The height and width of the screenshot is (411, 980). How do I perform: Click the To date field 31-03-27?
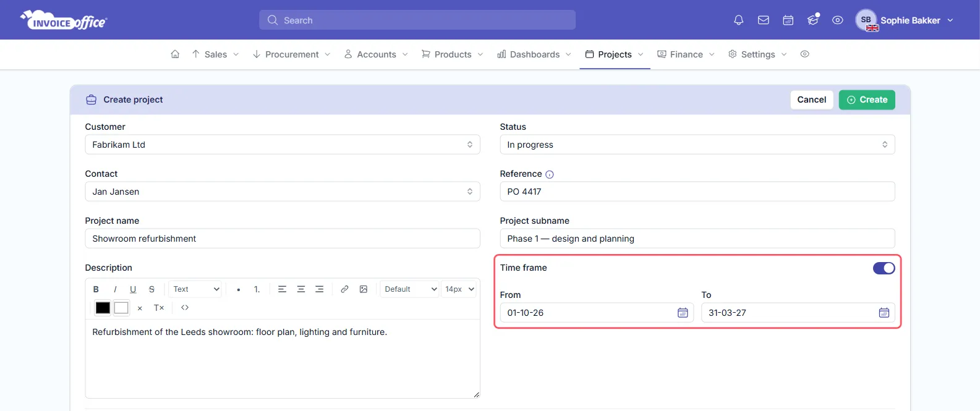(x=798, y=313)
